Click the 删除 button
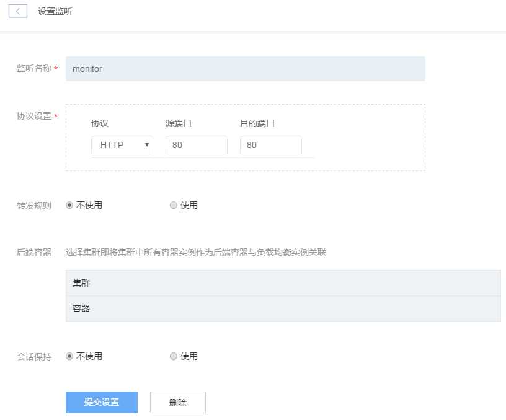This screenshot has width=506, height=420. [177, 402]
